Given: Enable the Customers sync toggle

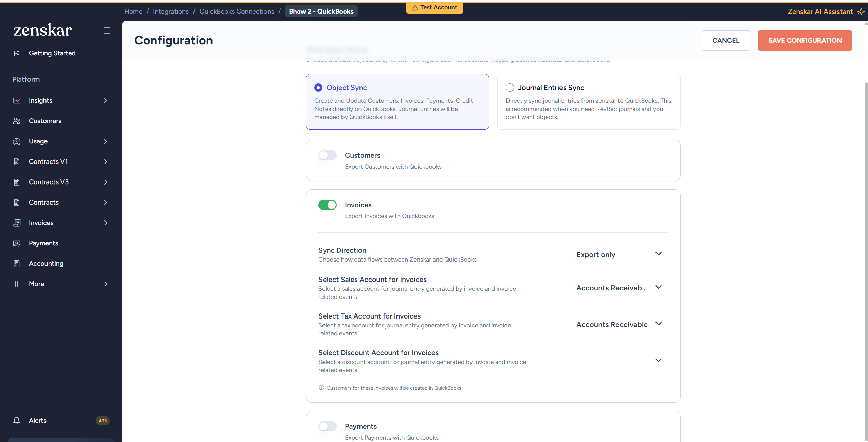Looking at the screenshot, I should click(327, 155).
